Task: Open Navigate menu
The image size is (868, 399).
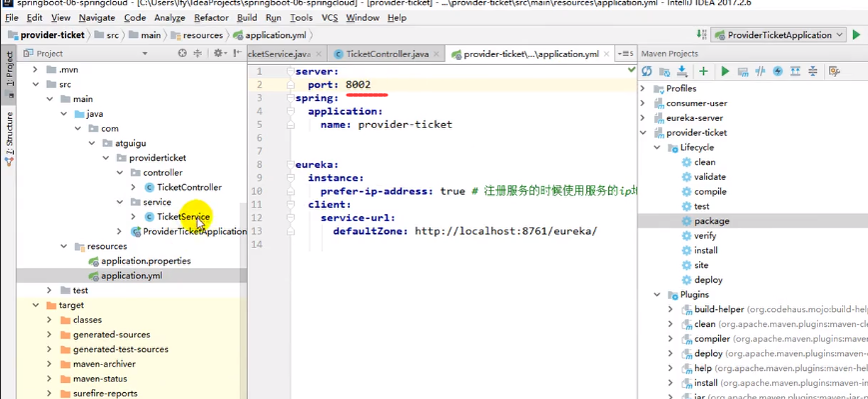Action: coord(96,18)
